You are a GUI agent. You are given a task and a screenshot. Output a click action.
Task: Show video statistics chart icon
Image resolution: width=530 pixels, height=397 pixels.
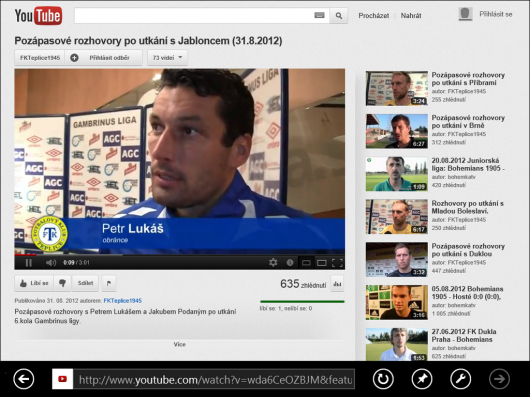point(337,284)
